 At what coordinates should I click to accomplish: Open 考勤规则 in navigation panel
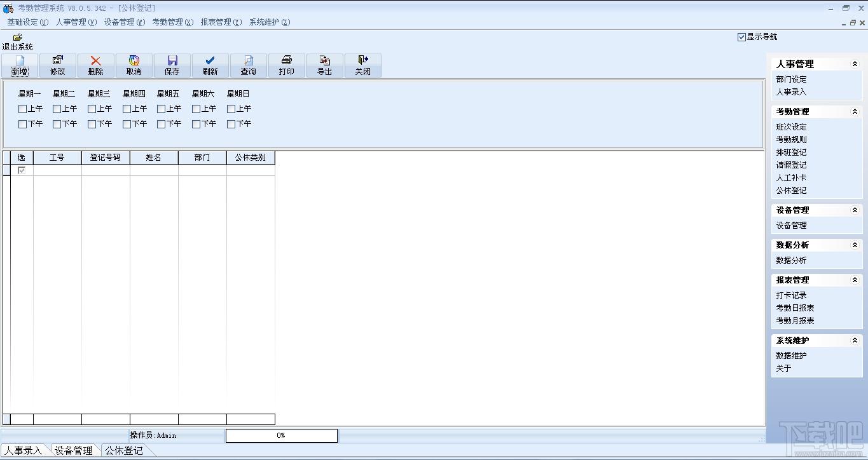[x=791, y=140]
